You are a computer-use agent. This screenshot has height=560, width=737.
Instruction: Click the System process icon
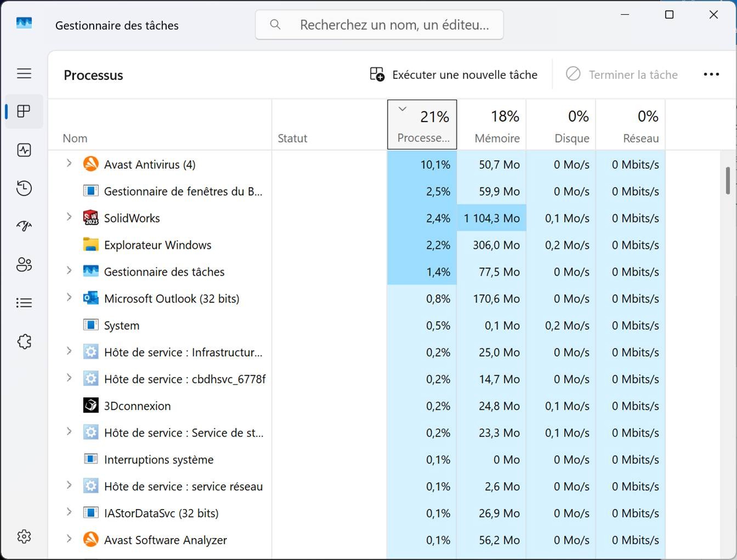[90, 325]
